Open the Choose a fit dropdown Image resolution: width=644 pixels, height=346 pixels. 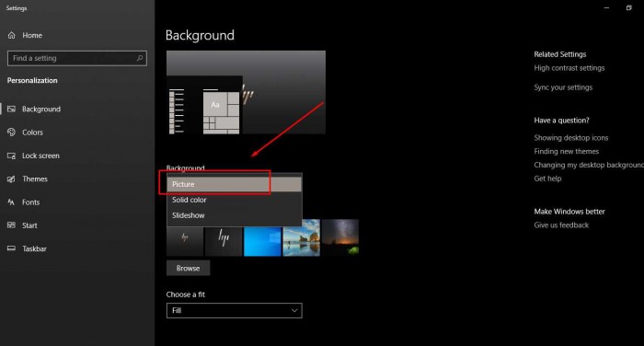coord(234,311)
